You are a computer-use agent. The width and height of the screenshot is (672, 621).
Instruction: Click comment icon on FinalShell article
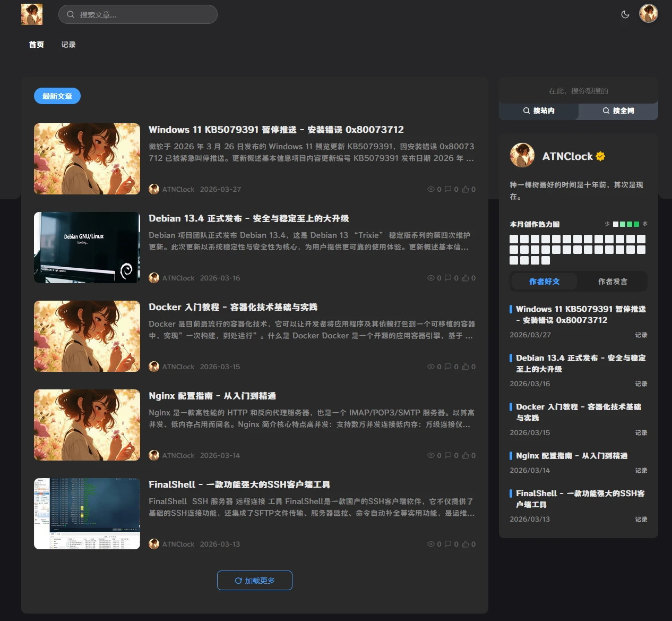point(448,544)
